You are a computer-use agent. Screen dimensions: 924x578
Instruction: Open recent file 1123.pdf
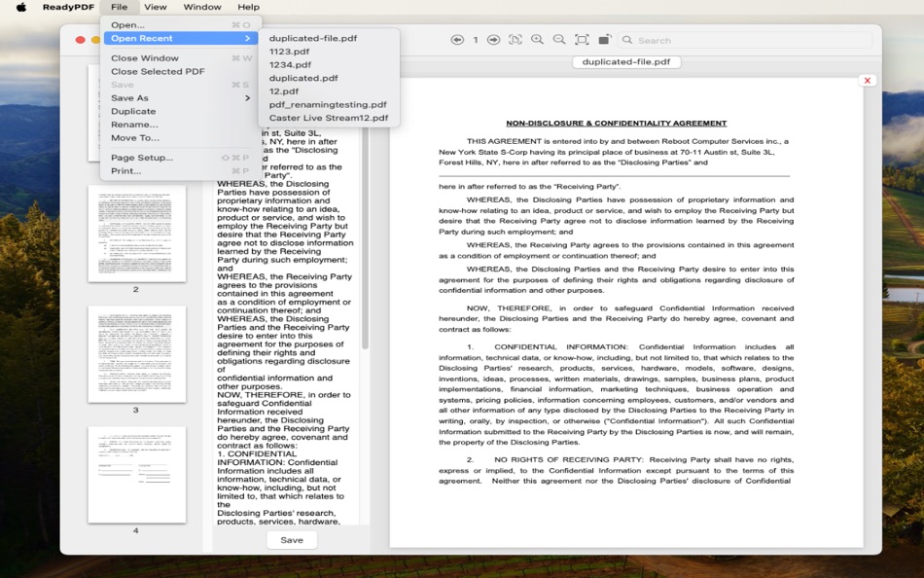[x=329, y=52]
